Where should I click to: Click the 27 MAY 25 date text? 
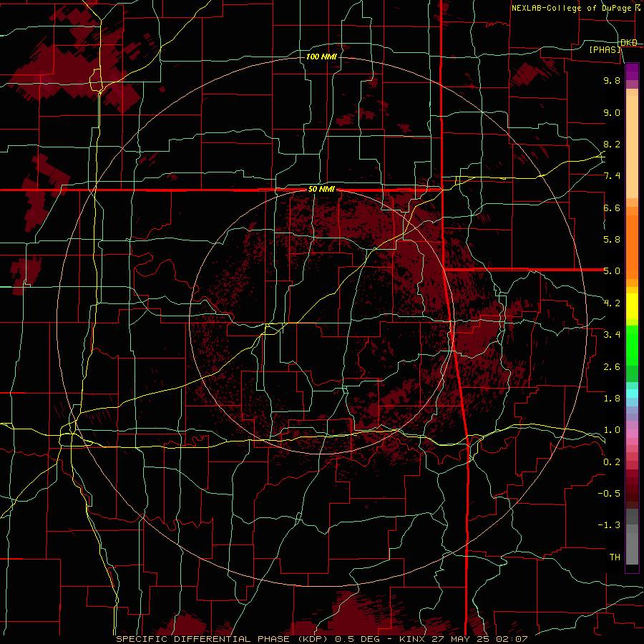[459, 639]
